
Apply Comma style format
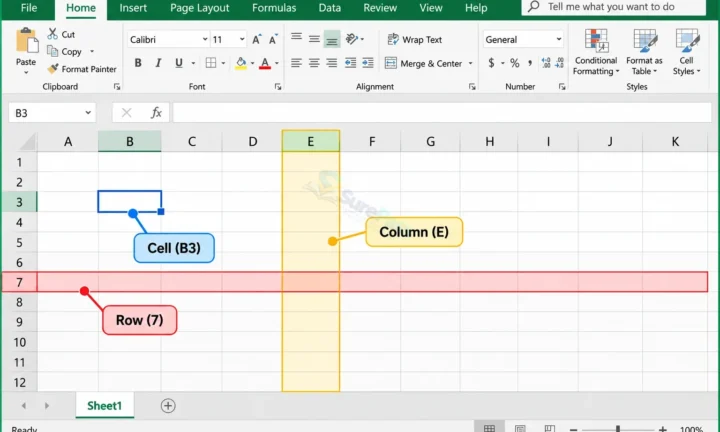point(530,63)
